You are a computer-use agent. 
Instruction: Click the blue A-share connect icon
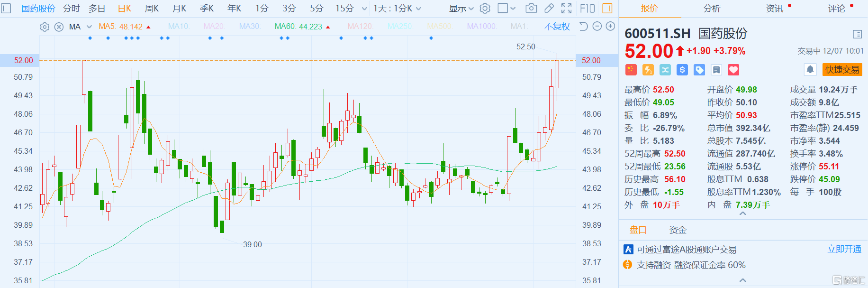point(628,249)
